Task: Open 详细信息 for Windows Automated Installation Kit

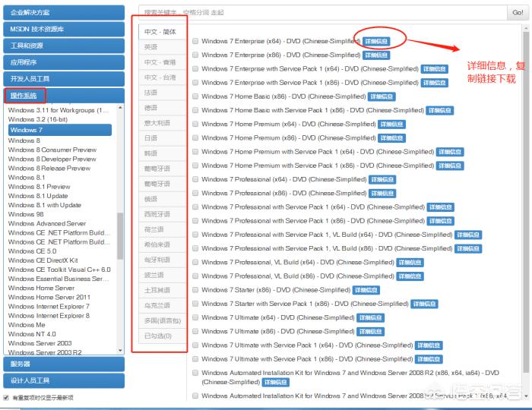Action: tap(275, 383)
